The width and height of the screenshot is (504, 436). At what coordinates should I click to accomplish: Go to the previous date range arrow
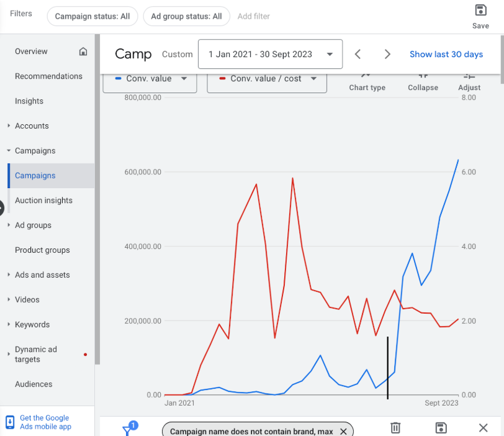click(x=358, y=55)
